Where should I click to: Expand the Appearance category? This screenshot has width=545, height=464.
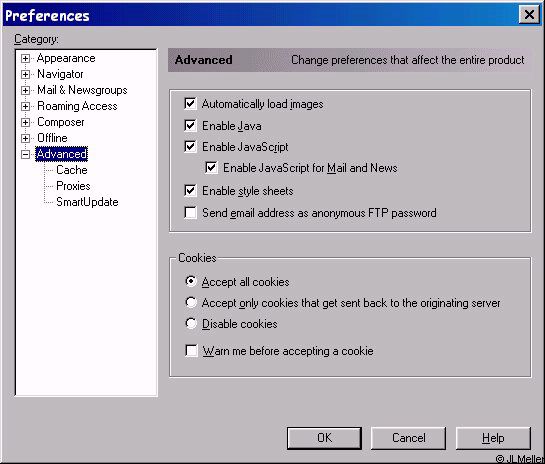(25, 58)
